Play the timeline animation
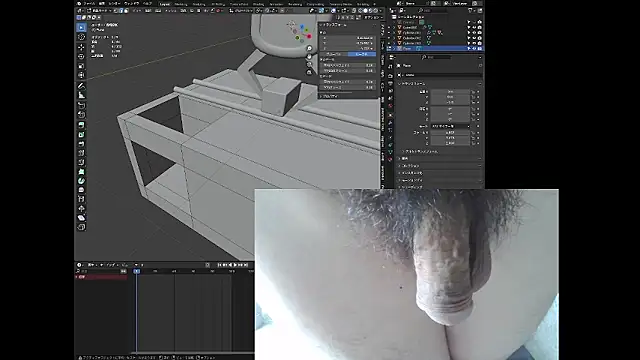This screenshot has width=640, height=360. tap(236, 265)
